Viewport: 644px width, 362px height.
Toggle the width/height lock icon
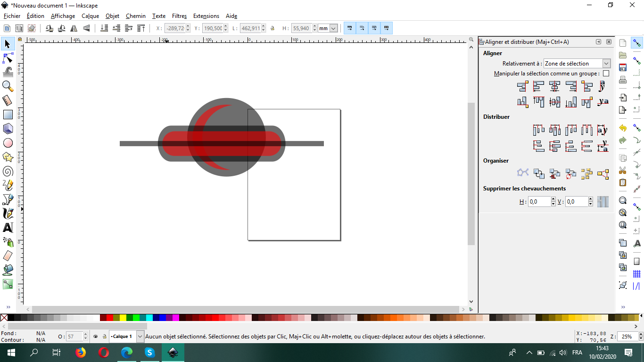click(x=272, y=28)
